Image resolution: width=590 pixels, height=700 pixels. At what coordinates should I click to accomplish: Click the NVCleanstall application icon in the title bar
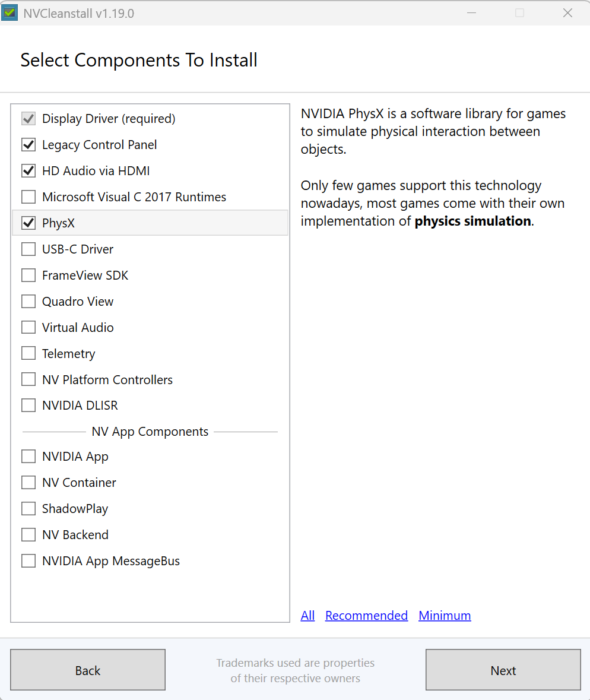9,12
